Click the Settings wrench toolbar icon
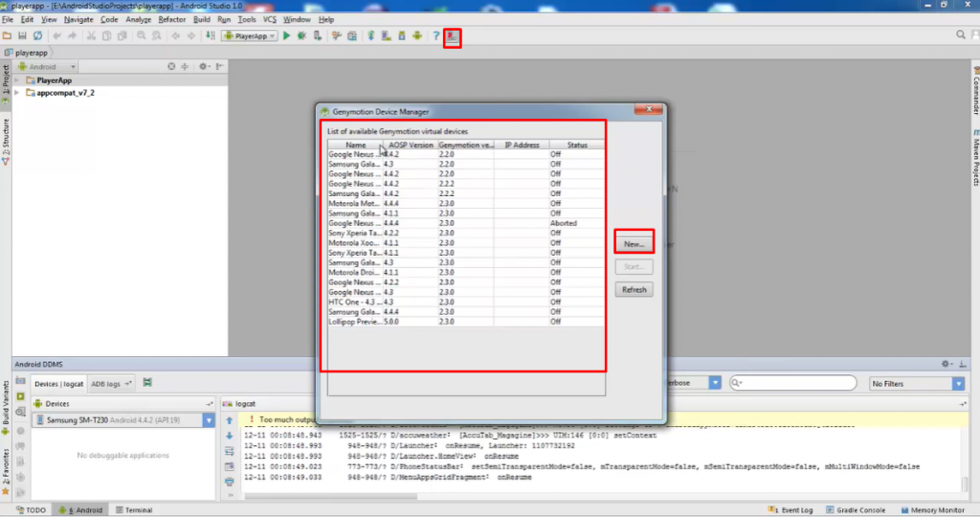Viewport: 980px width, 517px height. [337, 35]
